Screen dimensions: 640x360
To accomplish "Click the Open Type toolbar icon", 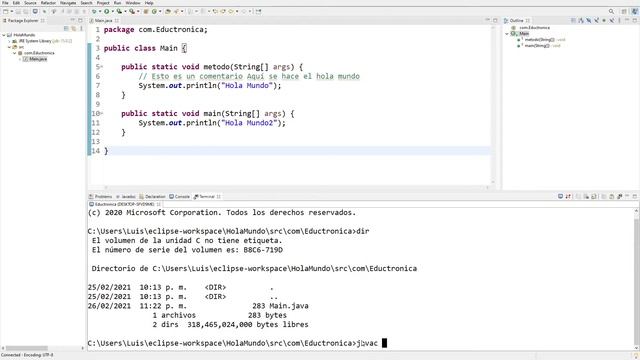I will tap(168, 11).
